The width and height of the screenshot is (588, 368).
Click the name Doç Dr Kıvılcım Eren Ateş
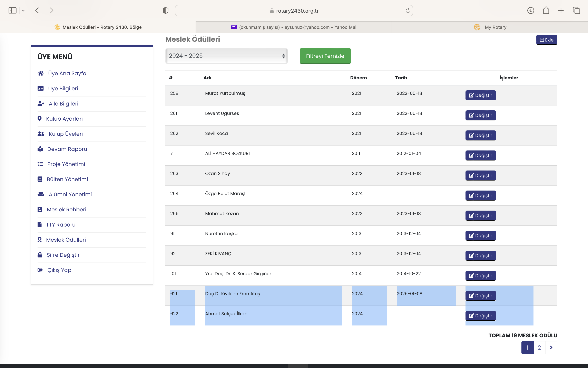coord(232,294)
